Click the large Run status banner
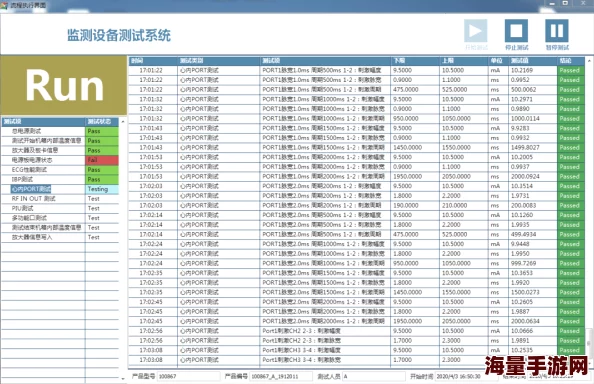 point(64,86)
